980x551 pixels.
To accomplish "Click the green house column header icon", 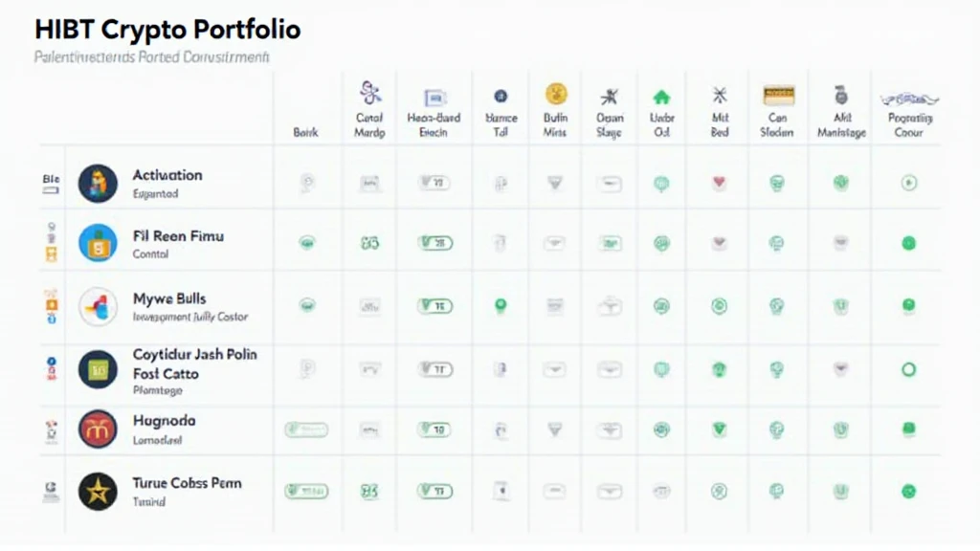I will [661, 97].
